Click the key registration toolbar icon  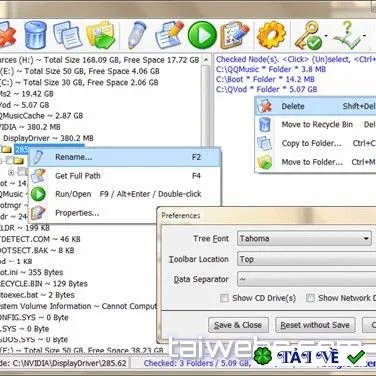(x=308, y=35)
